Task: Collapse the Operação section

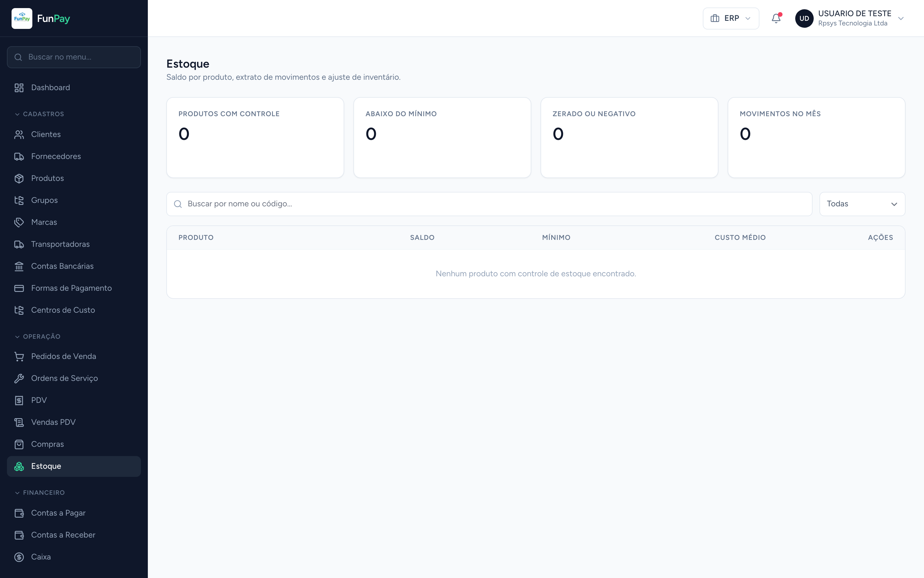Action: click(x=38, y=336)
